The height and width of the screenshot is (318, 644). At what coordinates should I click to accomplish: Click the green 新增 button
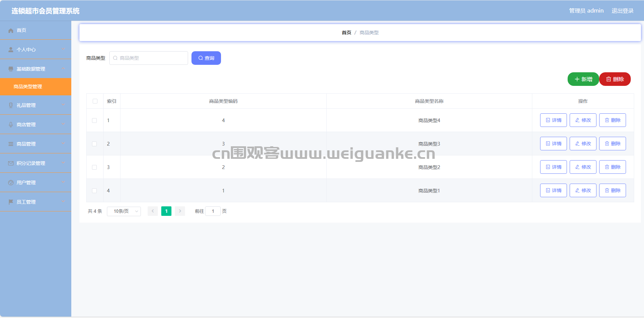583,79
